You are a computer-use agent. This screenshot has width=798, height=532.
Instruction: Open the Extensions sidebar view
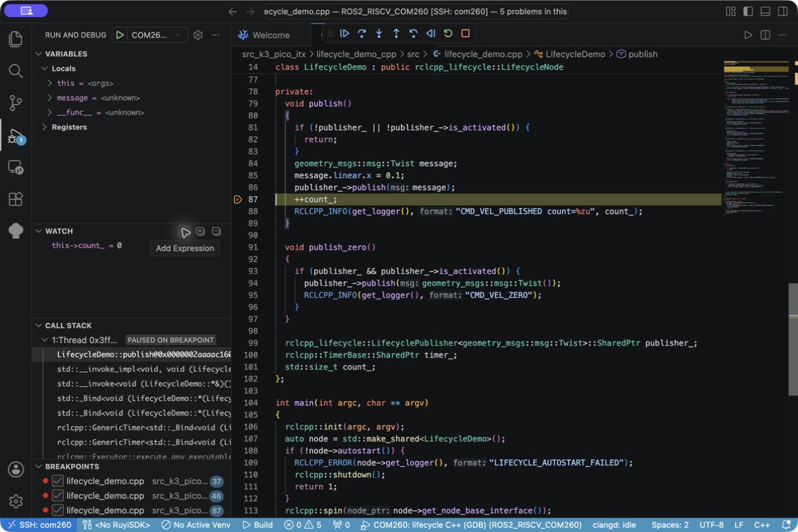click(x=16, y=199)
